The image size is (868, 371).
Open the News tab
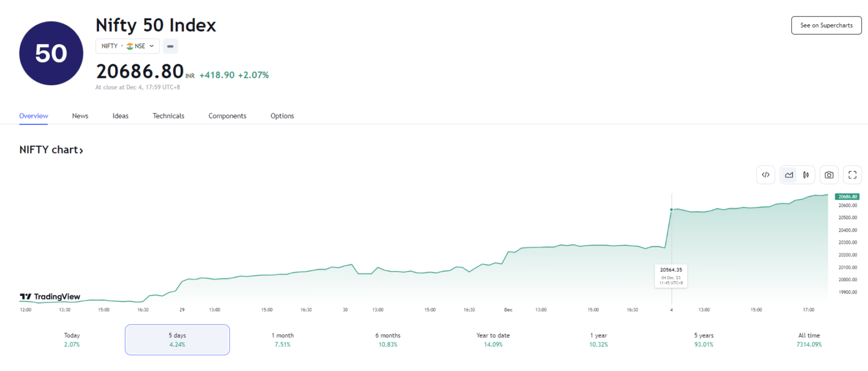80,116
